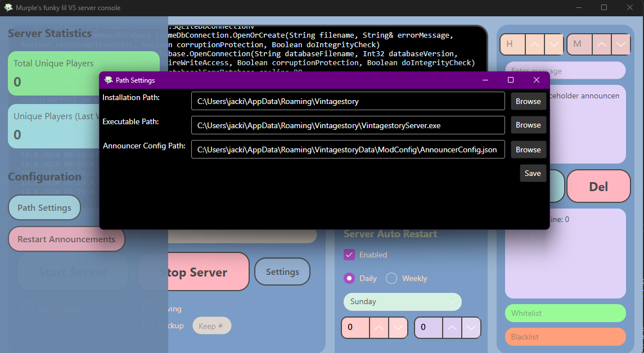Viewport: 644px width, 353px height.
Task: Click down arrow on the M minute stepper
Action: 621,44
